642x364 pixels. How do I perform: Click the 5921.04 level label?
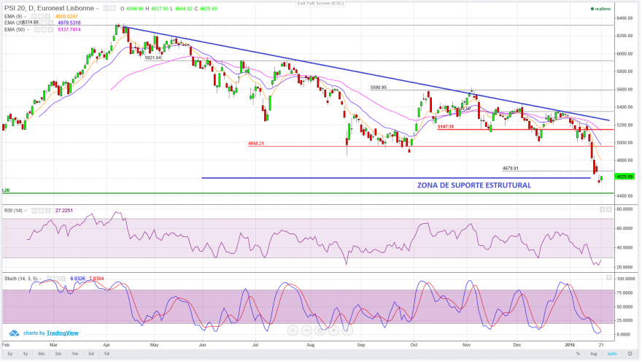tap(153, 58)
